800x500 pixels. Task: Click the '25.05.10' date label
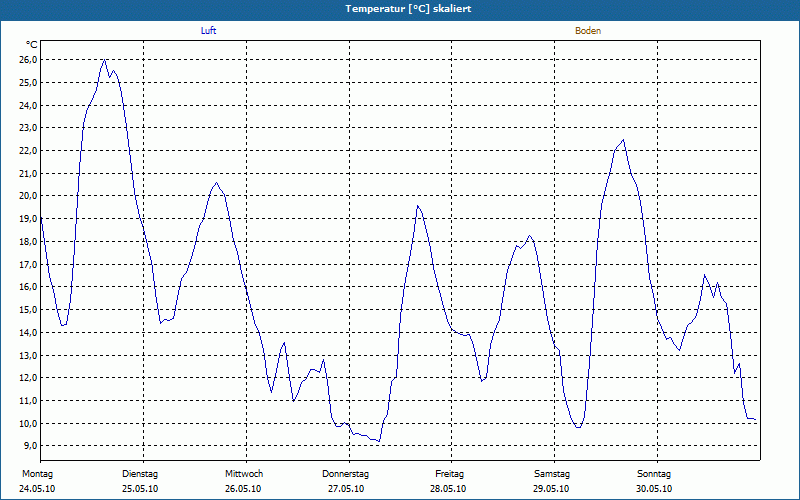click(140, 489)
